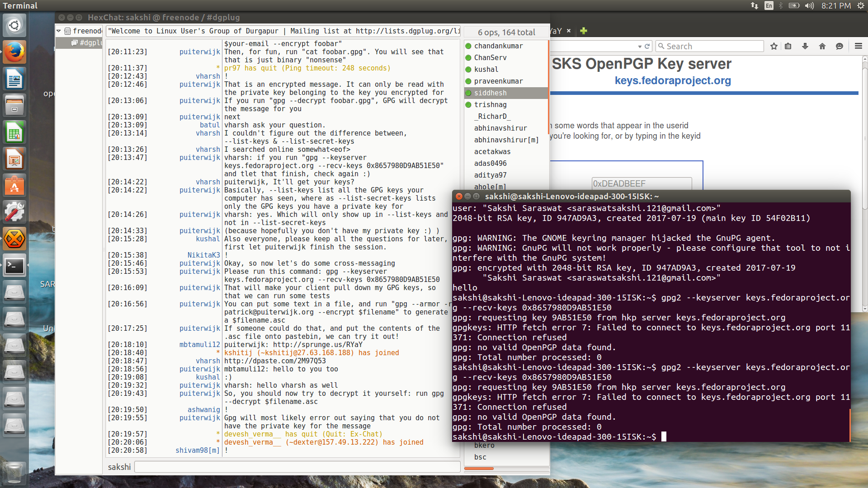
Task: Reload the current Firefox page
Action: click(647, 46)
